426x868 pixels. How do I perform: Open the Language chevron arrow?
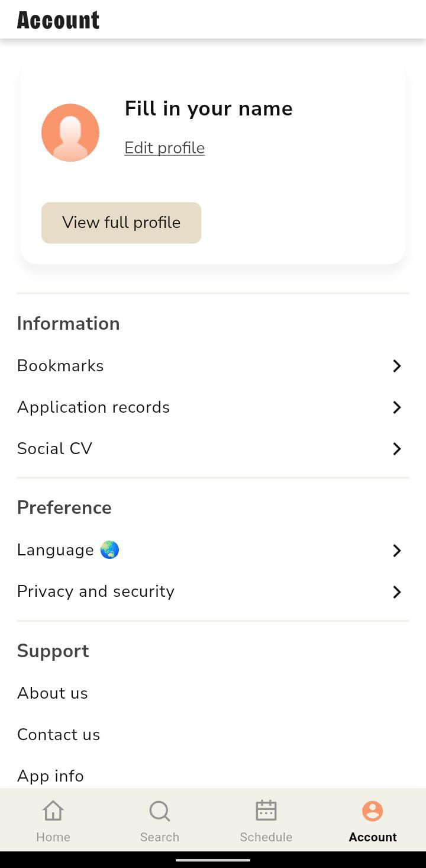[x=397, y=551]
